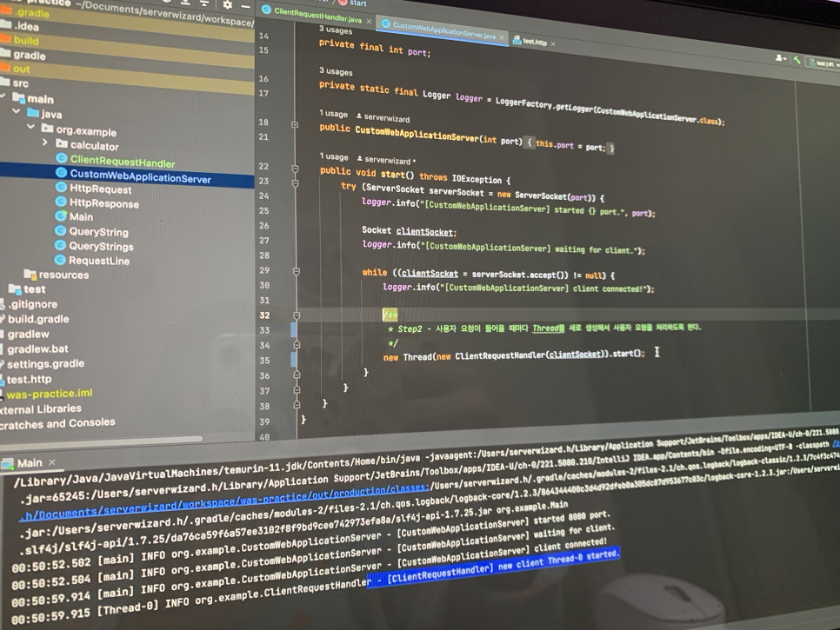Fold the start() method at line 22
The height and width of the screenshot is (630, 840).
pos(295,169)
